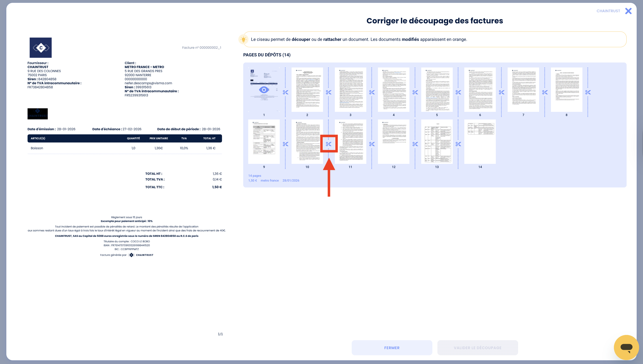Viewport: 643px width, 364px height.
Task: Select page 3 thumbnail
Action: (x=350, y=90)
